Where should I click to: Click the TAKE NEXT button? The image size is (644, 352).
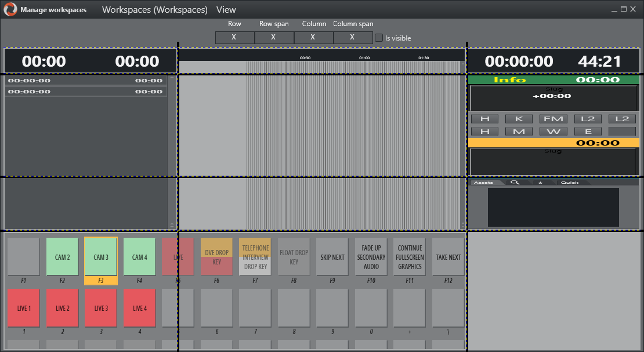pyautogui.click(x=448, y=257)
